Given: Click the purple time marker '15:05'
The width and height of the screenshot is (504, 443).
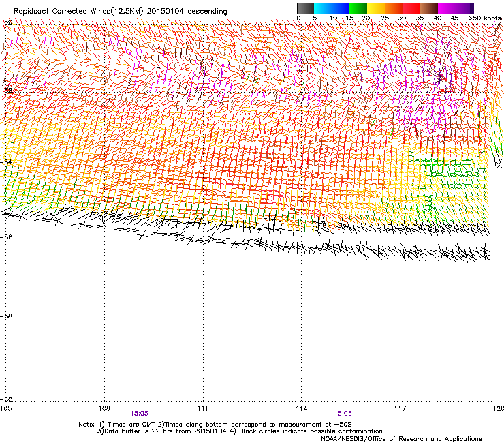Looking at the screenshot, I should (x=139, y=414).
